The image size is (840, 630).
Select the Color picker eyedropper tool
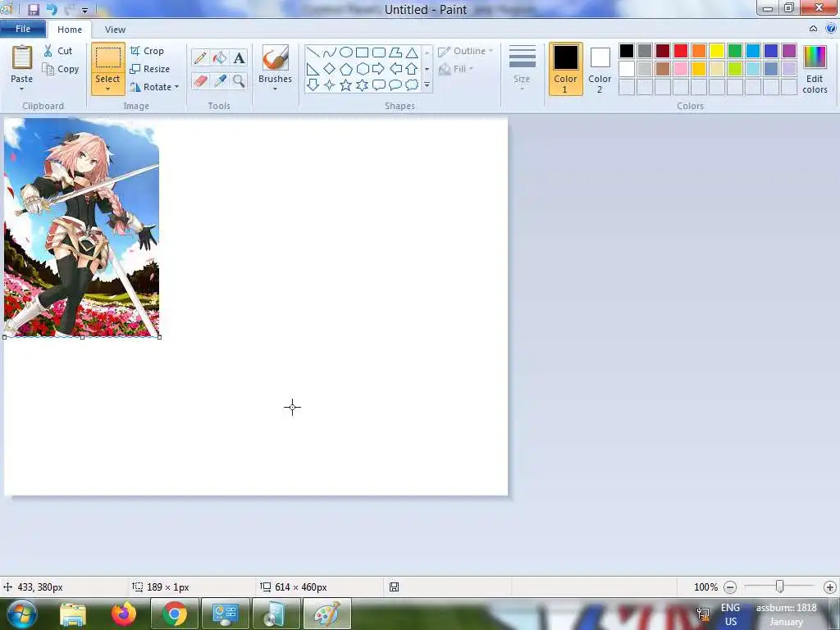click(220, 81)
